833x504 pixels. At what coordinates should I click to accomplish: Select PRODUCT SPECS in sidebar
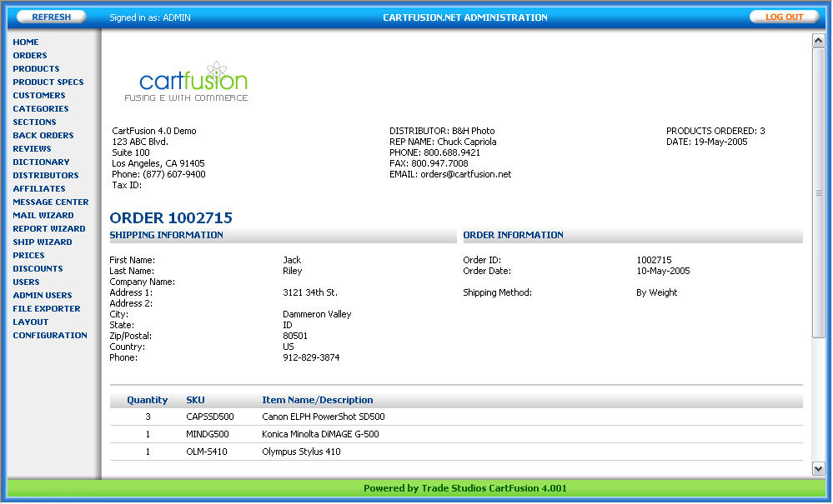48,82
